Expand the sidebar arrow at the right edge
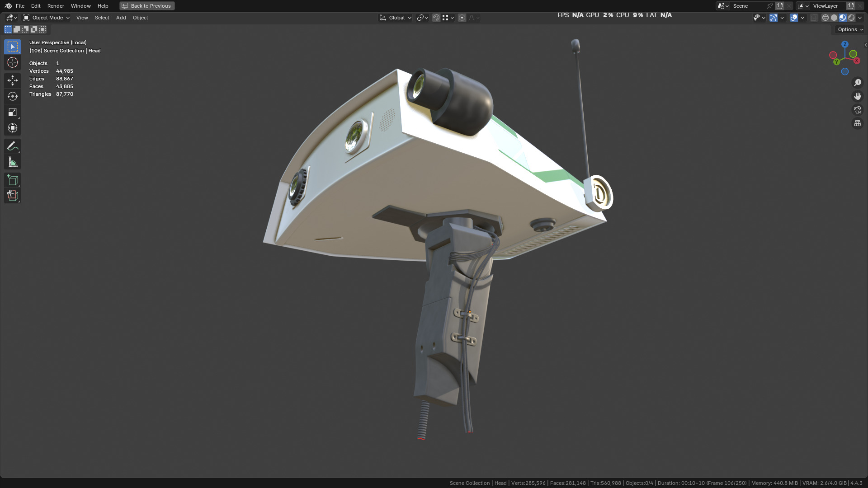 [865, 45]
